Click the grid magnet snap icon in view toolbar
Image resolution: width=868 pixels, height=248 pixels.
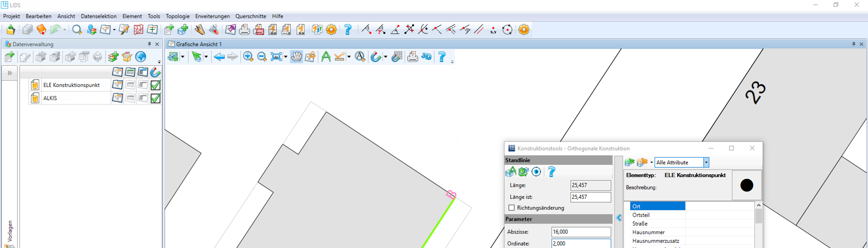(x=397, y=57)
